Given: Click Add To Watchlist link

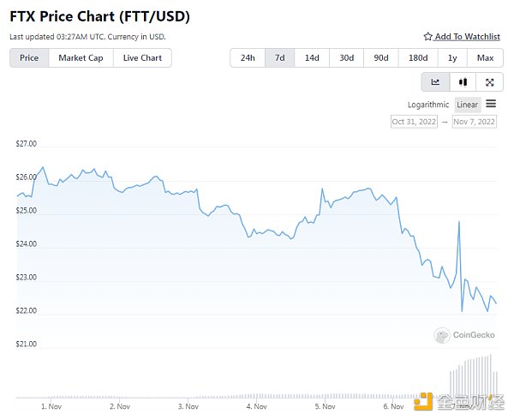Looking at the screenshot, I should click(x=466, y=37).
